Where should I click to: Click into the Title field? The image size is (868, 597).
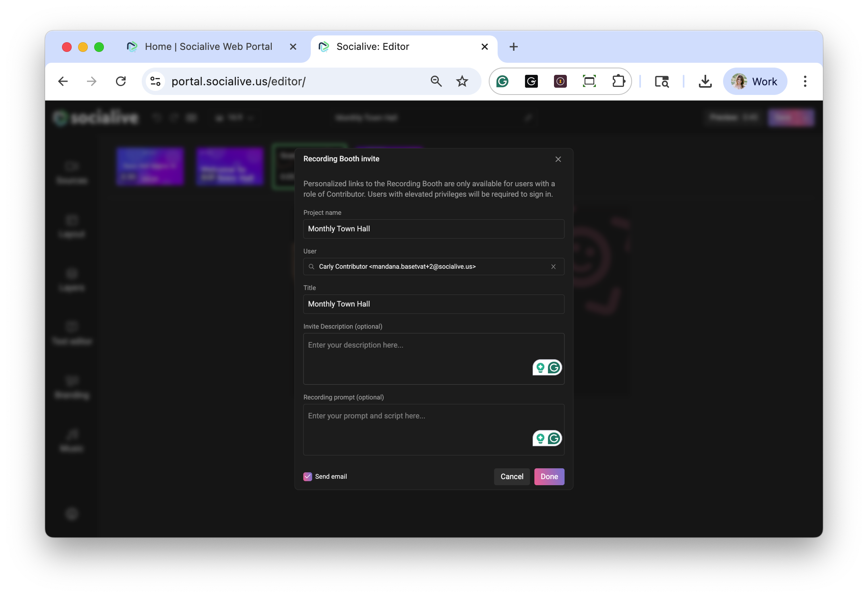click(433, 304)
